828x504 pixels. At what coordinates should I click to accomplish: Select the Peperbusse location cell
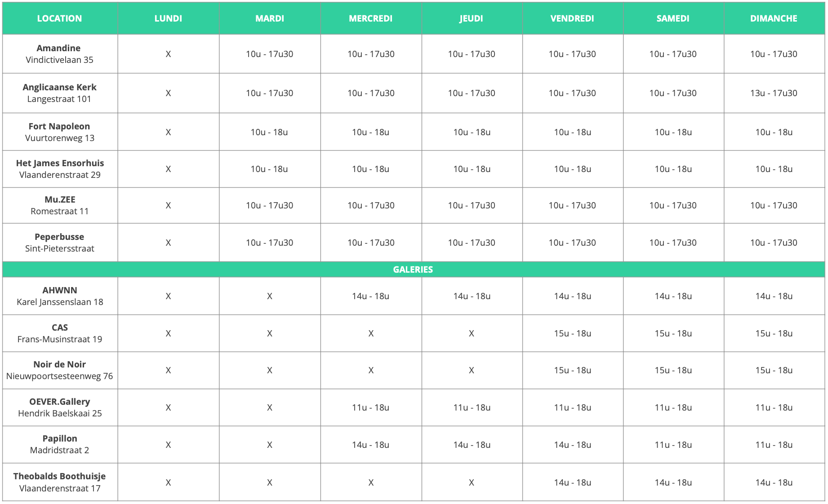pyautogui.click(x=60, y=243)
